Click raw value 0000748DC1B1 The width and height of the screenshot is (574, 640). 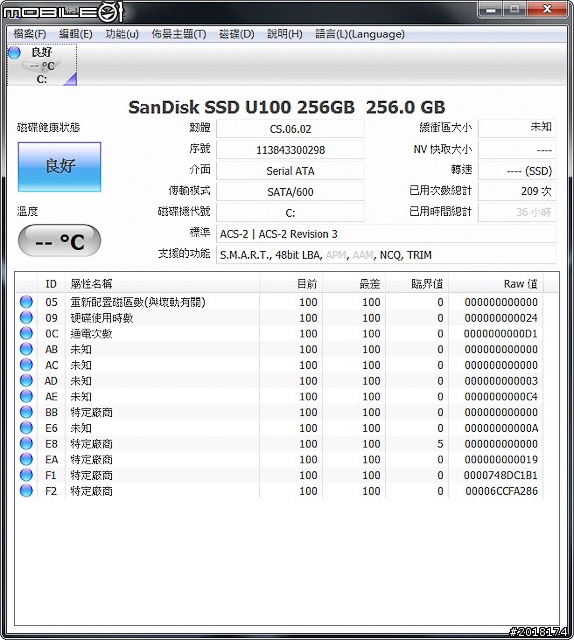[501, 476]
